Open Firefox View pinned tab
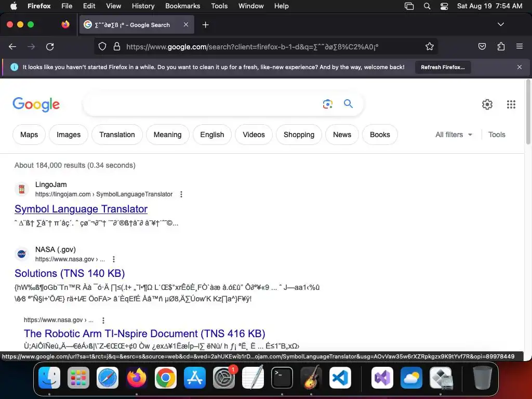 (65, 24)
